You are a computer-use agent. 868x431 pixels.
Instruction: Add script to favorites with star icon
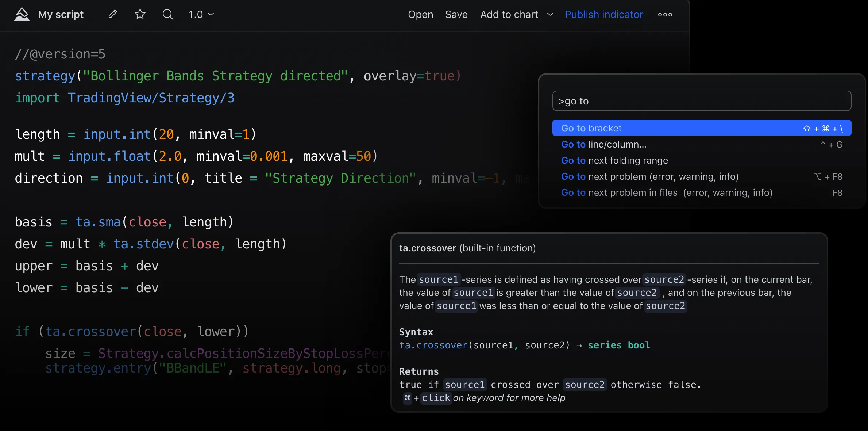(x=140, y=14)
